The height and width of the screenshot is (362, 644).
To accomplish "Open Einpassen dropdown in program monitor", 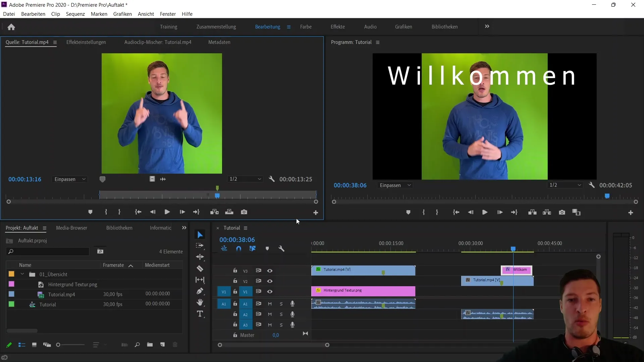I will pyautogui.click(x=396, y=185).
